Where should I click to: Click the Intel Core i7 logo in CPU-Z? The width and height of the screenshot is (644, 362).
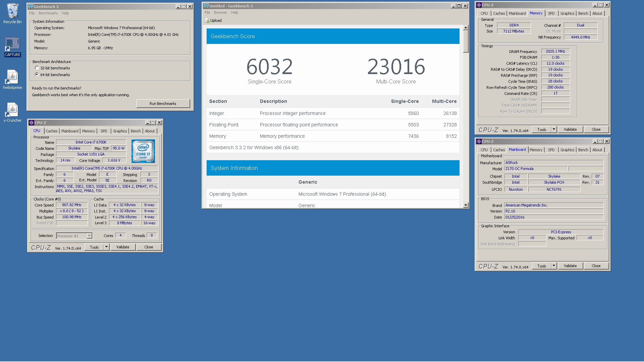(143, 151)
